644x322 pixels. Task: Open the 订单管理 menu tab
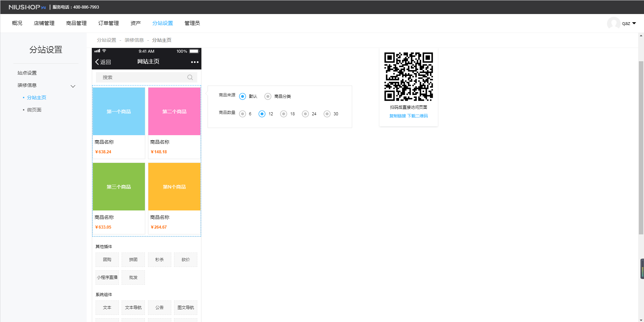(109, 23)
